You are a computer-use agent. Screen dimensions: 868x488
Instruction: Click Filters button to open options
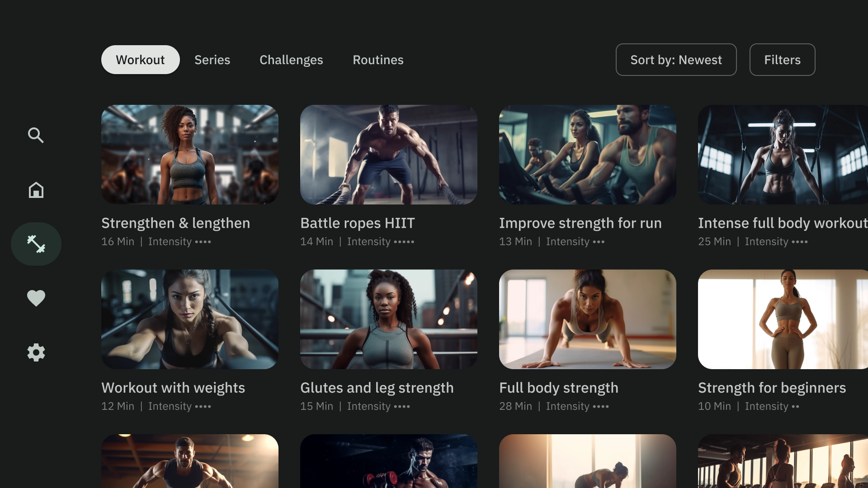(782, 59)
